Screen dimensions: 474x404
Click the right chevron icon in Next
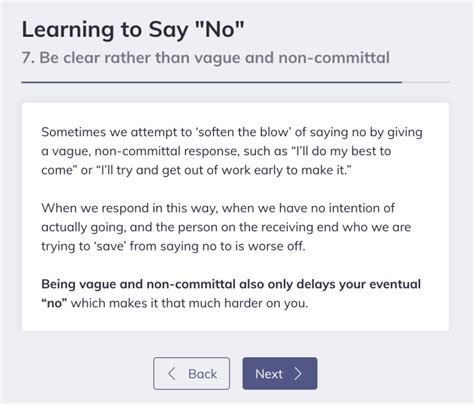click(298, 374)
